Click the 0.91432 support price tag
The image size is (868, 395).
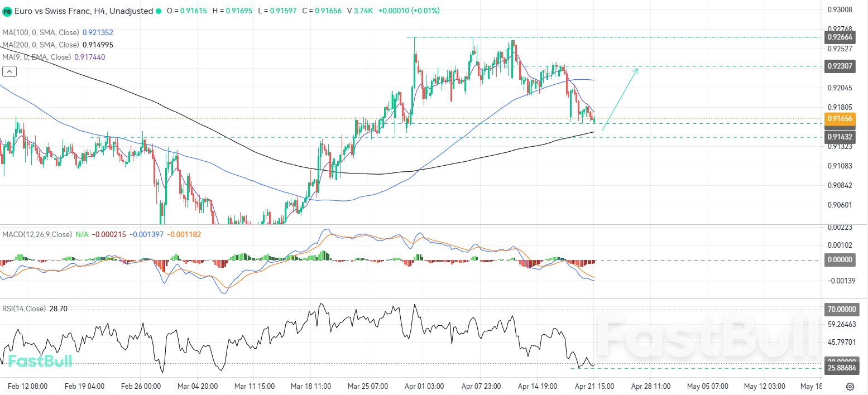[840, 137]
